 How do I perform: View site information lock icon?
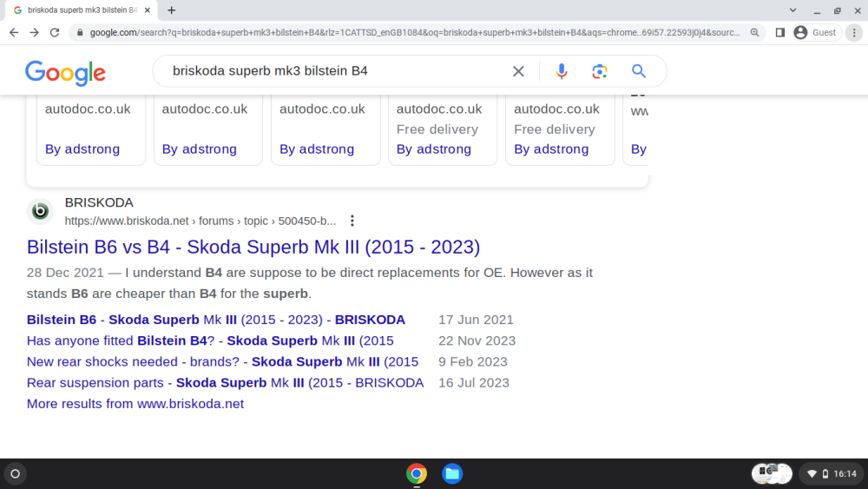click(x=80, y=33)
